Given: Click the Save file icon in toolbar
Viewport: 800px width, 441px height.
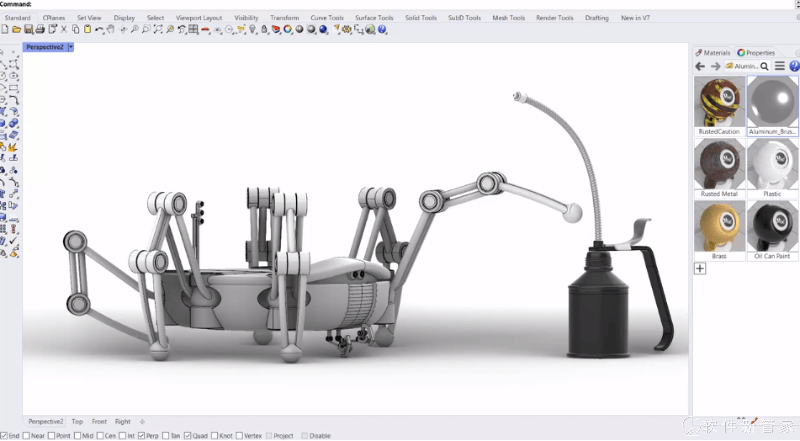Looking at the screenshot, I should [28, 30].
